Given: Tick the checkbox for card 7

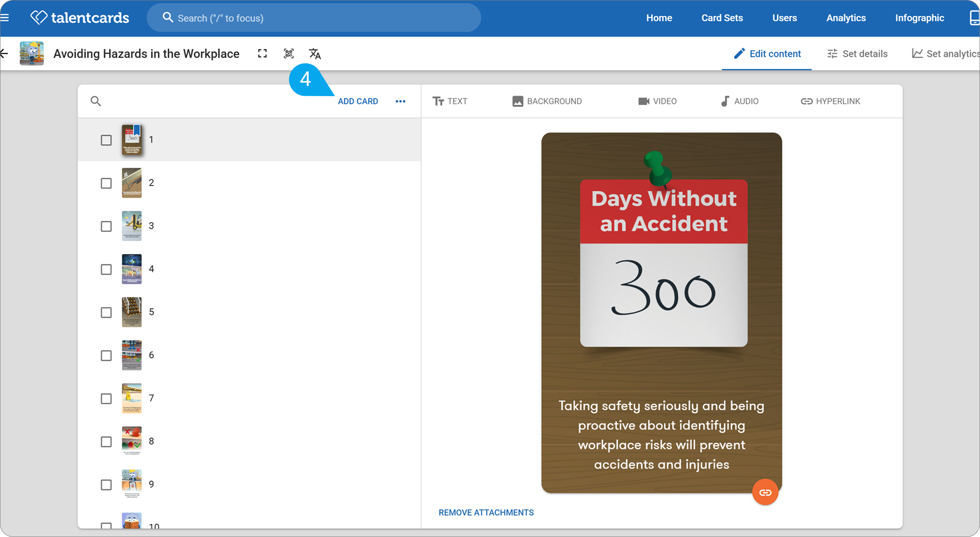Looking at the screenshot, I should tap(106, 399).
